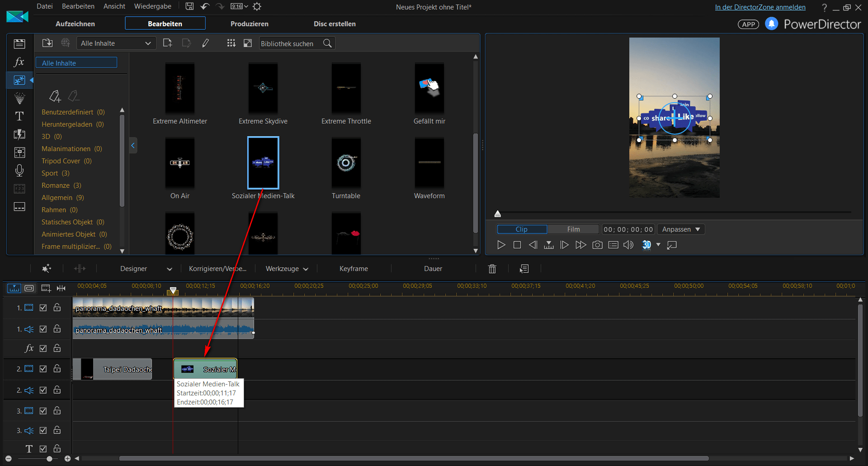Open the Wiedergabe menu

153,6
